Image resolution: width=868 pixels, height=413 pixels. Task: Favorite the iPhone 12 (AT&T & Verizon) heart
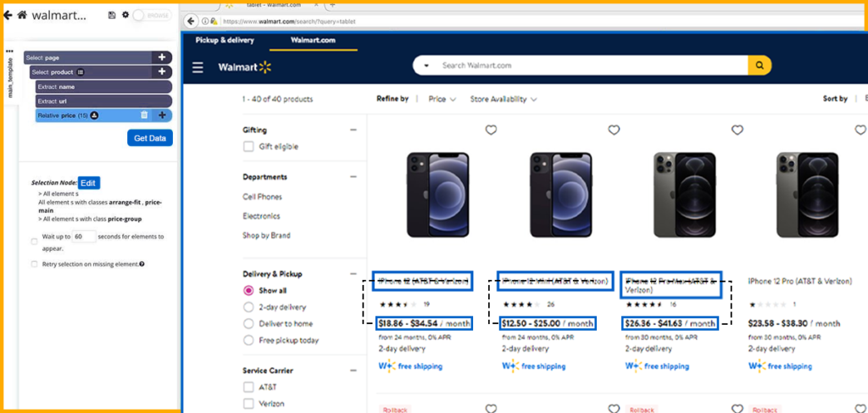coord(491,130)
